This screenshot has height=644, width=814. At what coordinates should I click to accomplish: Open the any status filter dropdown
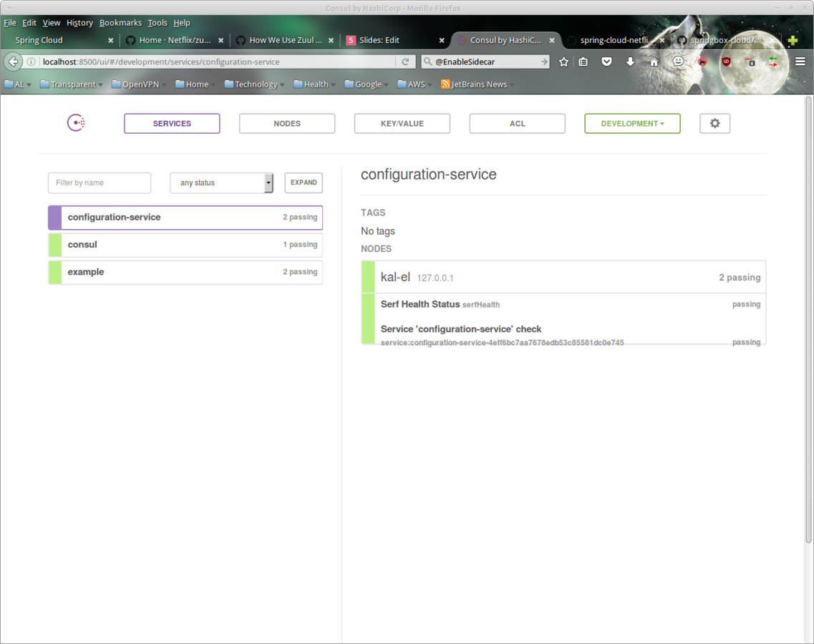221,182
